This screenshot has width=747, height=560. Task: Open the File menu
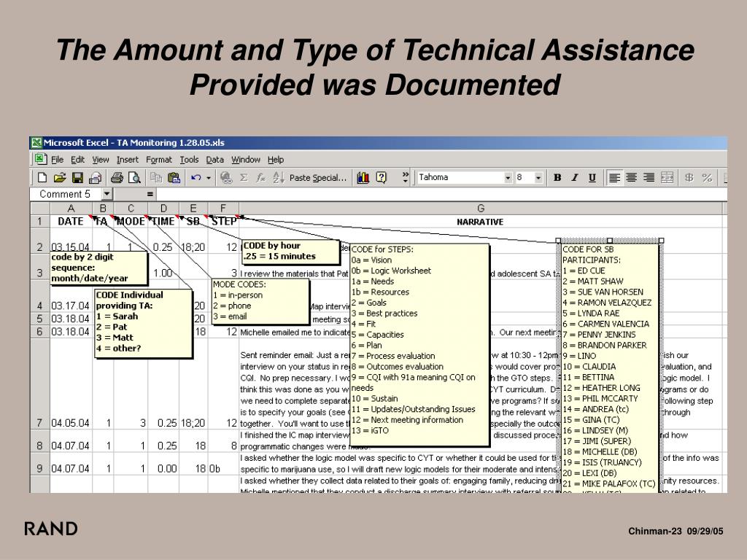(x=57, y=160)
